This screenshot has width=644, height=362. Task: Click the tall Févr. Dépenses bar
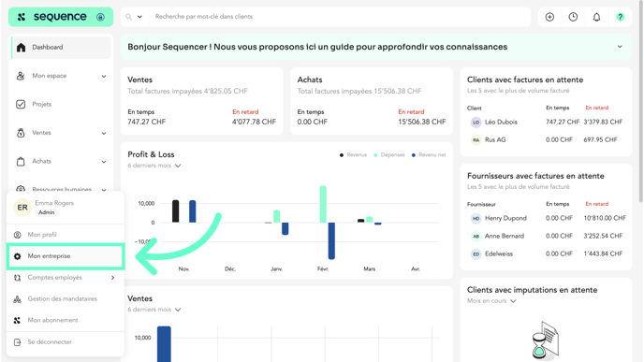point(323,205)
